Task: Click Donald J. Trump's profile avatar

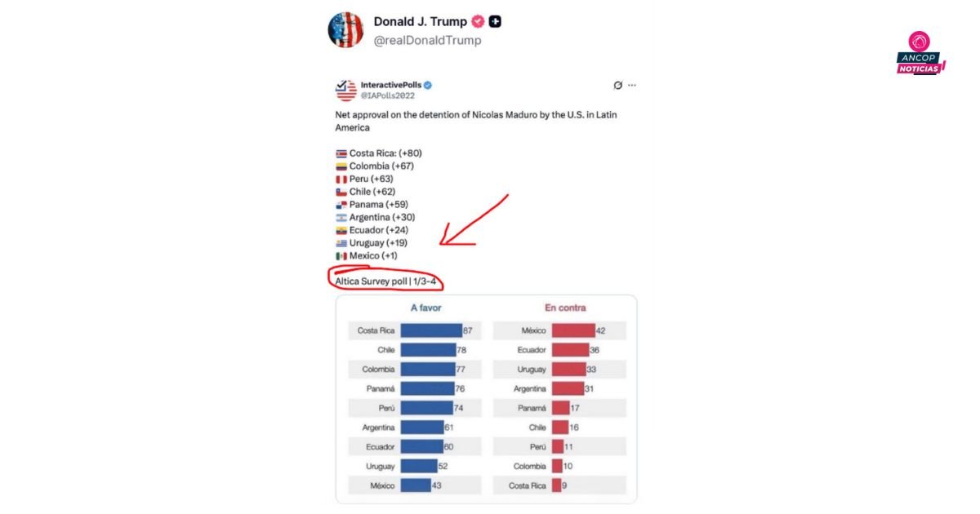Action: tap(345, 30)
